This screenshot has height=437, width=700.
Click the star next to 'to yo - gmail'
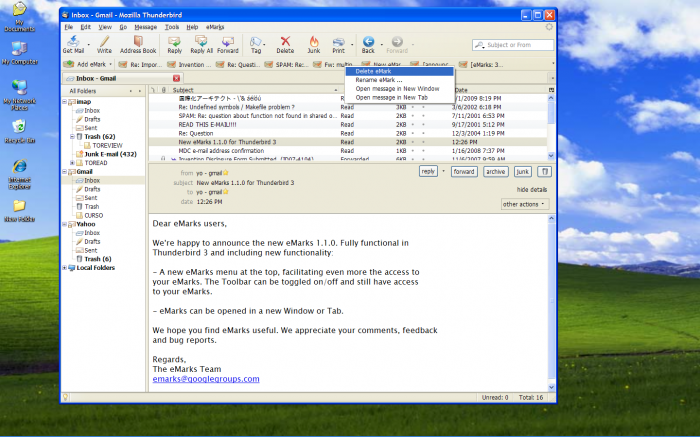click(x=226, y=192)
